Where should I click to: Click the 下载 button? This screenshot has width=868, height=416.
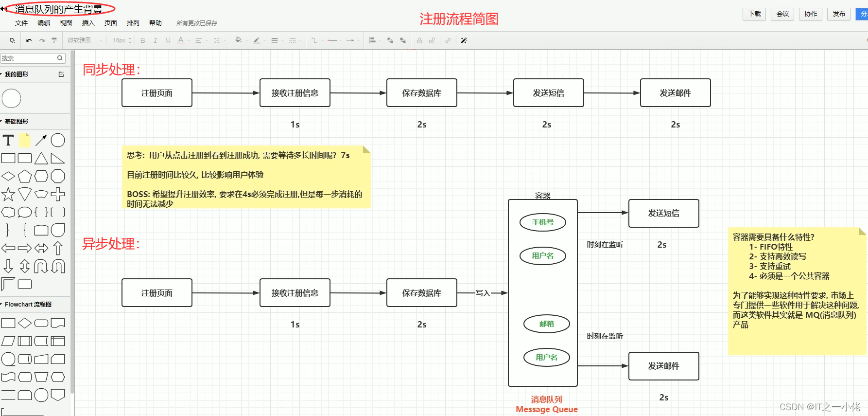[754, 14]
